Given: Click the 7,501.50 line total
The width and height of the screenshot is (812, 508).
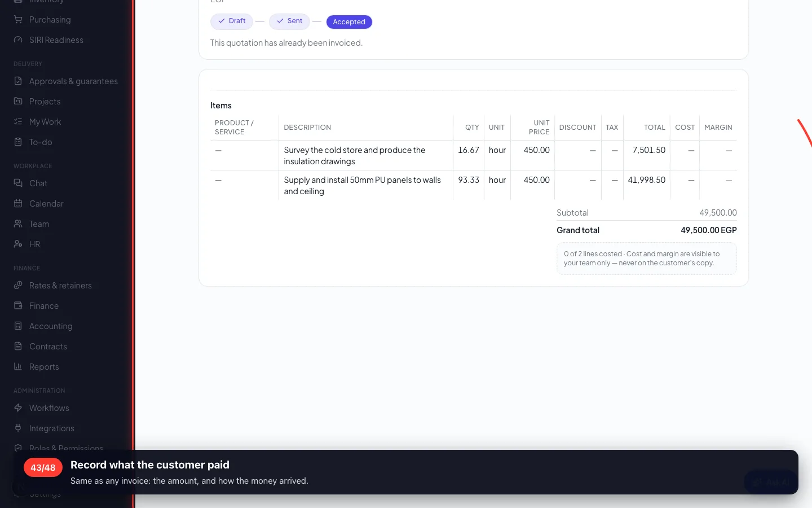Looking at the screenshot, I should (649, 150).
